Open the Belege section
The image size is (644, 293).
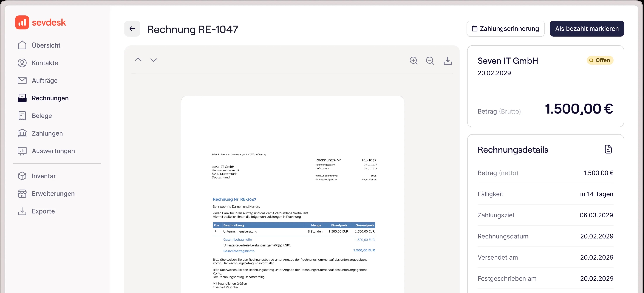tap(42, 116)
